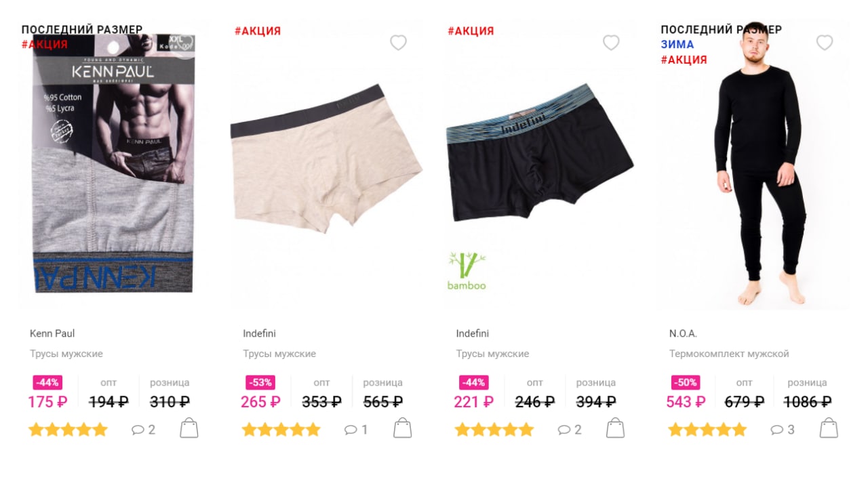Screen dimensions: 868x477
Task: Click the red #АКЦИЯ tag above beige boxers
Action: [258, 30]
